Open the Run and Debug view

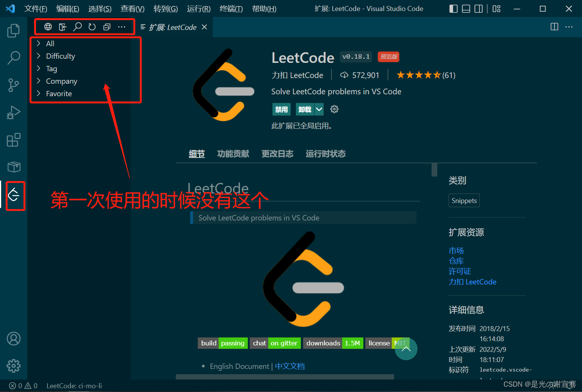(14, 112)
